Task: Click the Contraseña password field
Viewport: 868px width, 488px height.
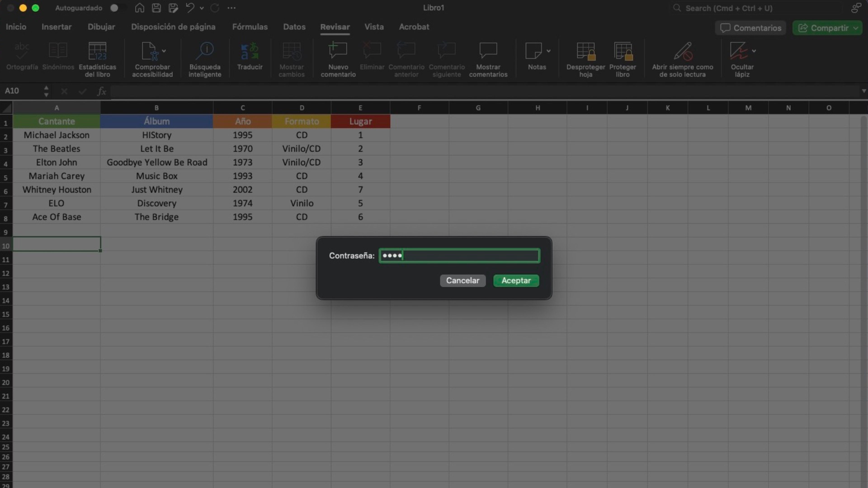Action: (459, 256)
